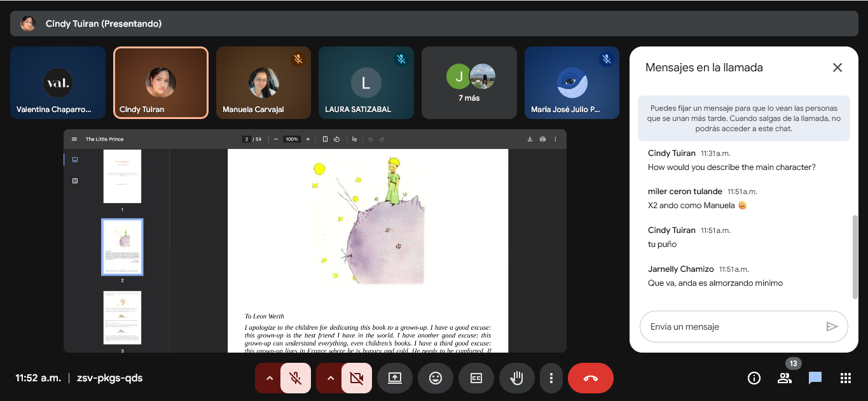Click the present screen icon
The image size is (868, 401).
395,378
